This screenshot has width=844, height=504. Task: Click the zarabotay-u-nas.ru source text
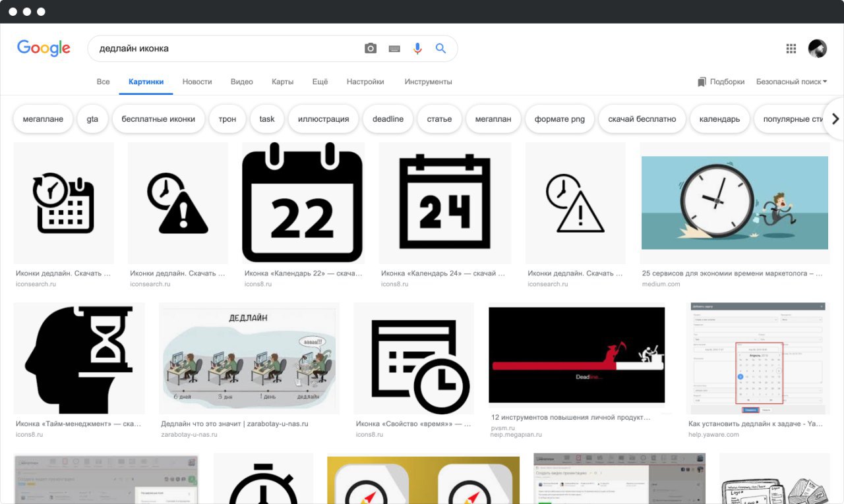190,435
